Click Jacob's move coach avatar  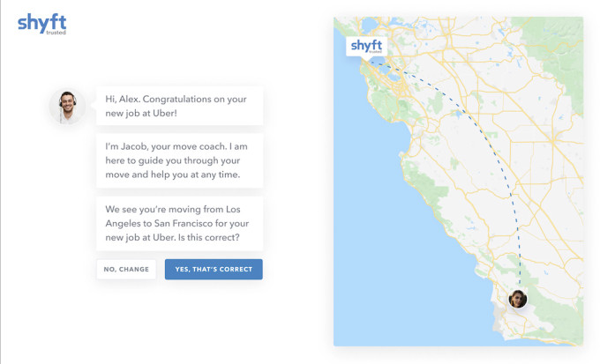[x=67, y=106]
